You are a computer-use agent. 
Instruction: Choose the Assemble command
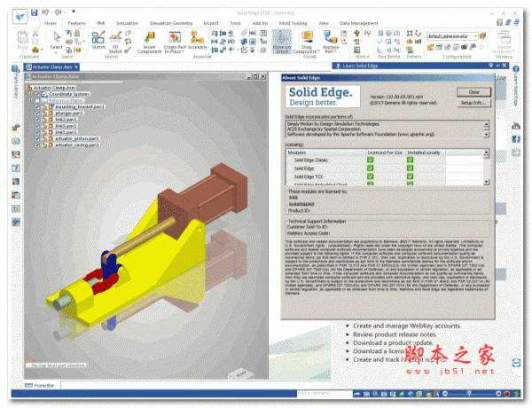(x=197, y=40)
